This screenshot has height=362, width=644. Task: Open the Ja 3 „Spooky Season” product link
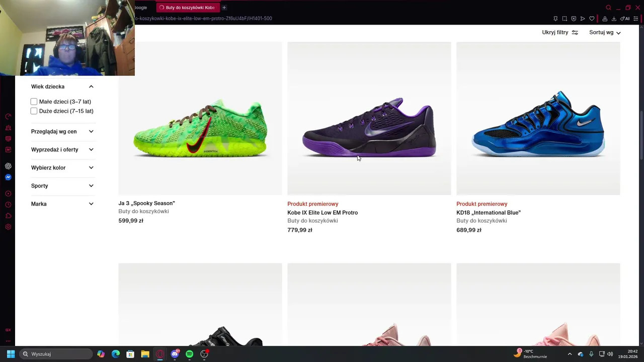coord(146,203)
